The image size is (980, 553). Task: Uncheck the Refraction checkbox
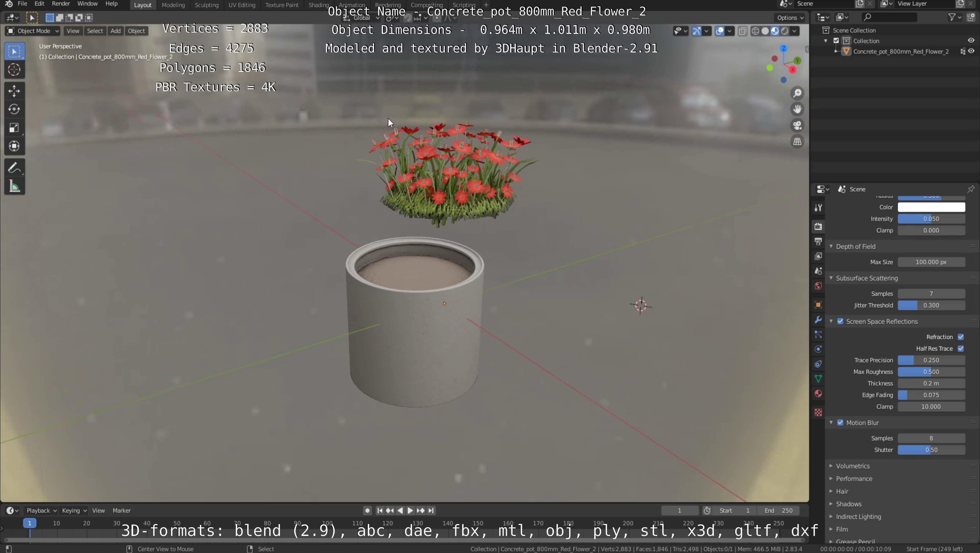click(x=960, y=337)
